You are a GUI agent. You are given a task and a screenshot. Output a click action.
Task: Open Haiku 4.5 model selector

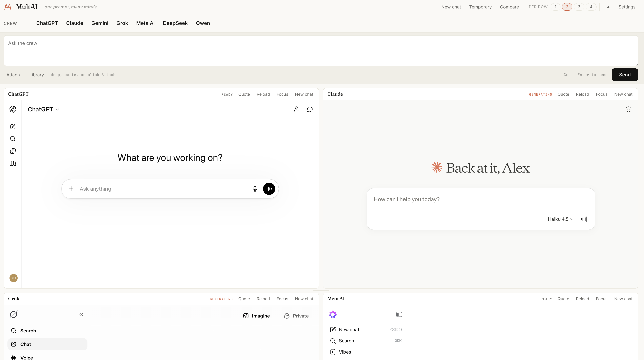point(560,219)
